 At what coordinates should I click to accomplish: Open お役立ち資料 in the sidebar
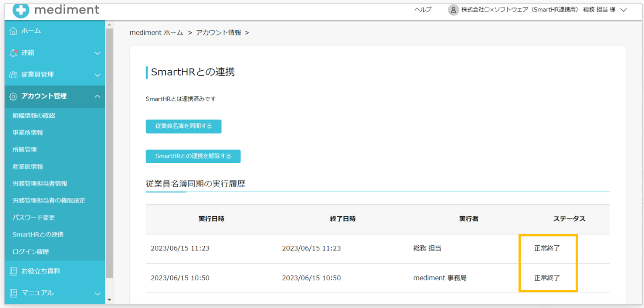(x=55, y=271)
